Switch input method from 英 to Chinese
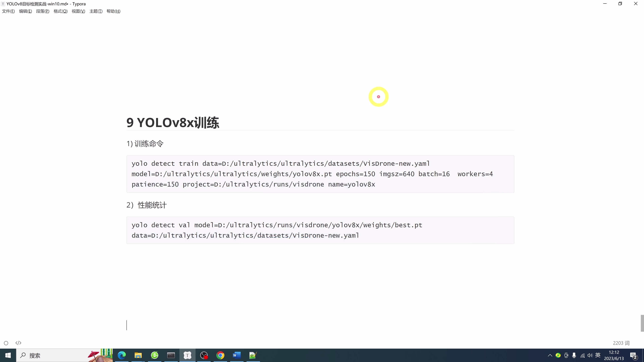Viewport: 644px width, 362px height. (598, 355)
